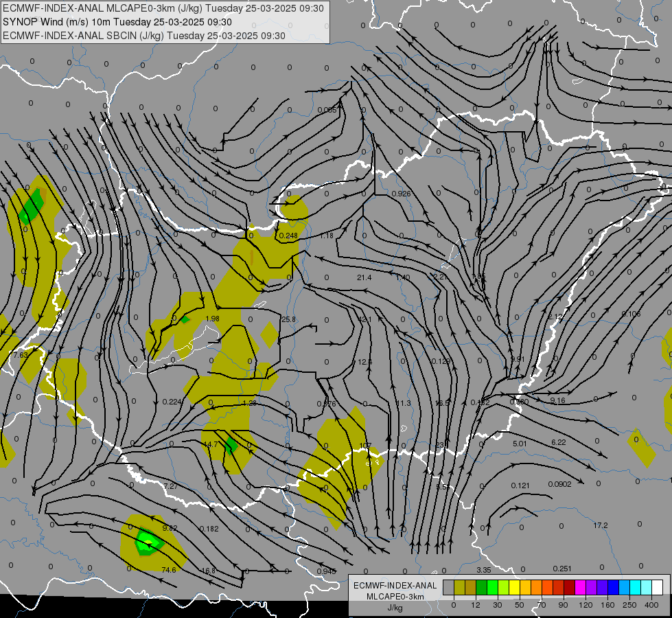Click the magenta swatch in the legend
This screenshot has width=672, height=618.
pos(580,587)
